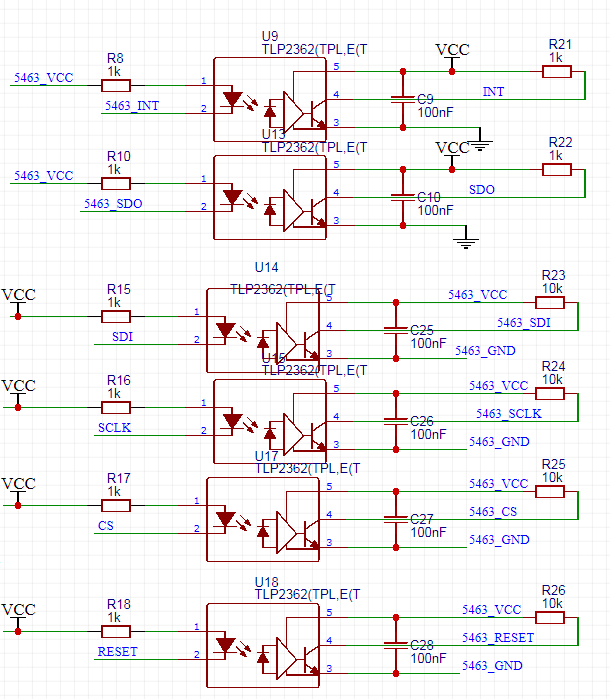
Task: Select the 5463_INT net label
Action: coord(132,106)
